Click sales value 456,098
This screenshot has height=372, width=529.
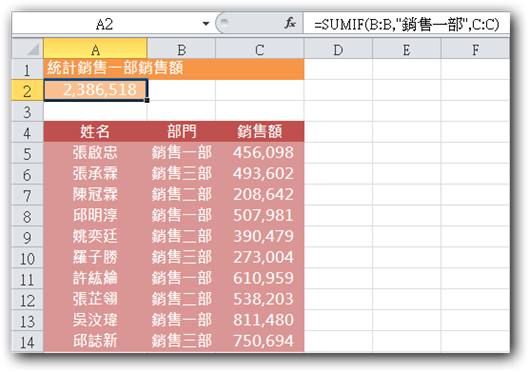(263, 152)
